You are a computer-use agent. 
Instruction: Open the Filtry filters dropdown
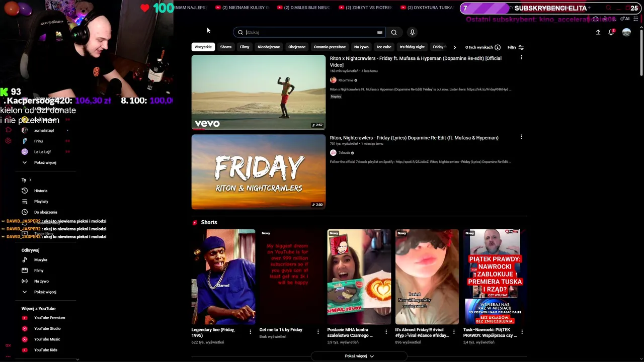(516, 47)
